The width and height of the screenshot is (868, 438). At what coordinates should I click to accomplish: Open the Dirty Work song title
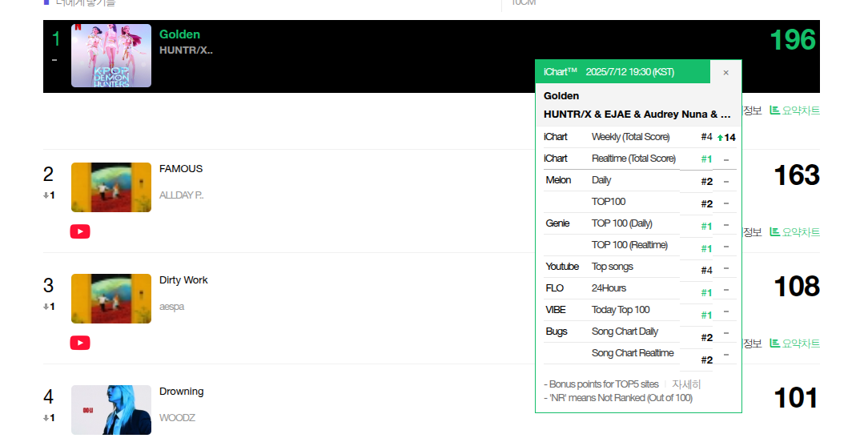click(183, 280)
